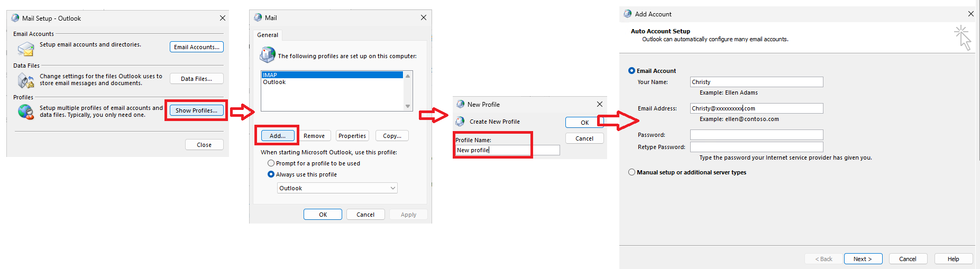Select the IMAP profile in list
The width and height of the screenshot is (980, 269).
tap(332, 75)
